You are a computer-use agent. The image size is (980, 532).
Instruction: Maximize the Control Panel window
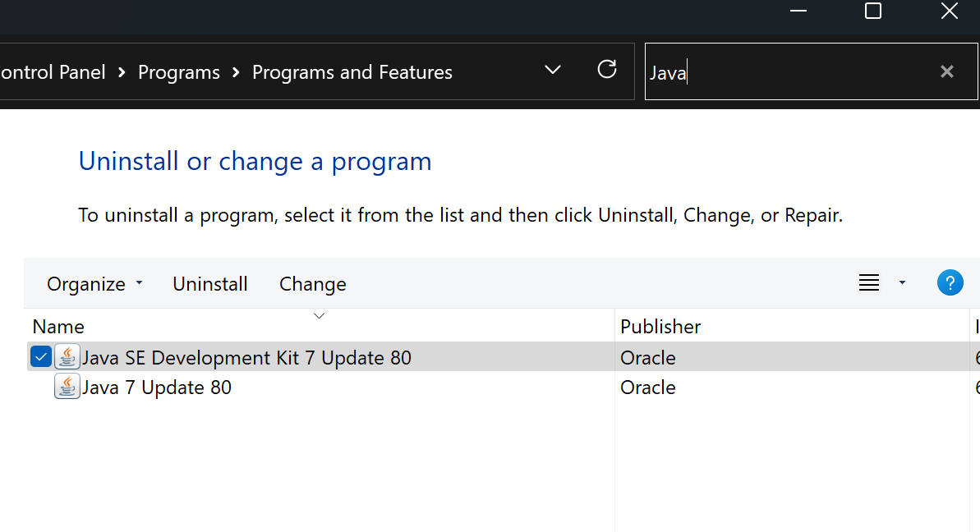(873, 11)
